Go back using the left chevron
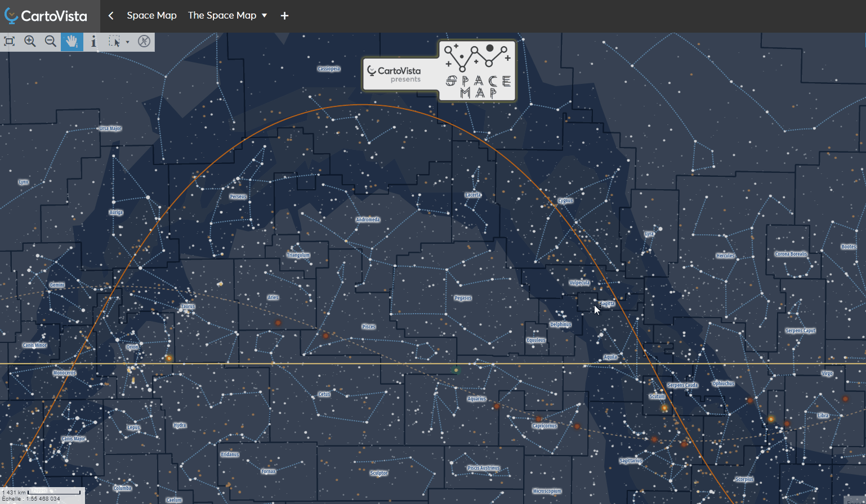Viewport: 866px width, 504px height. pos(111,16)
